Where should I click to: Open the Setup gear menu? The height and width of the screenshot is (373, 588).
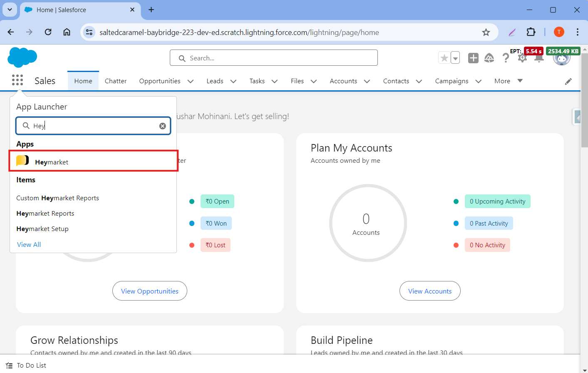point(522,58)
